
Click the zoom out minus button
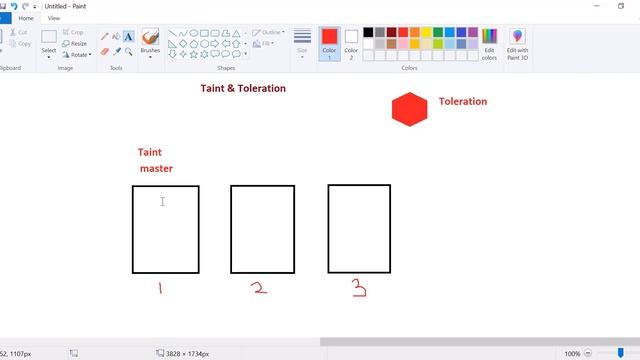pos(588,353)
